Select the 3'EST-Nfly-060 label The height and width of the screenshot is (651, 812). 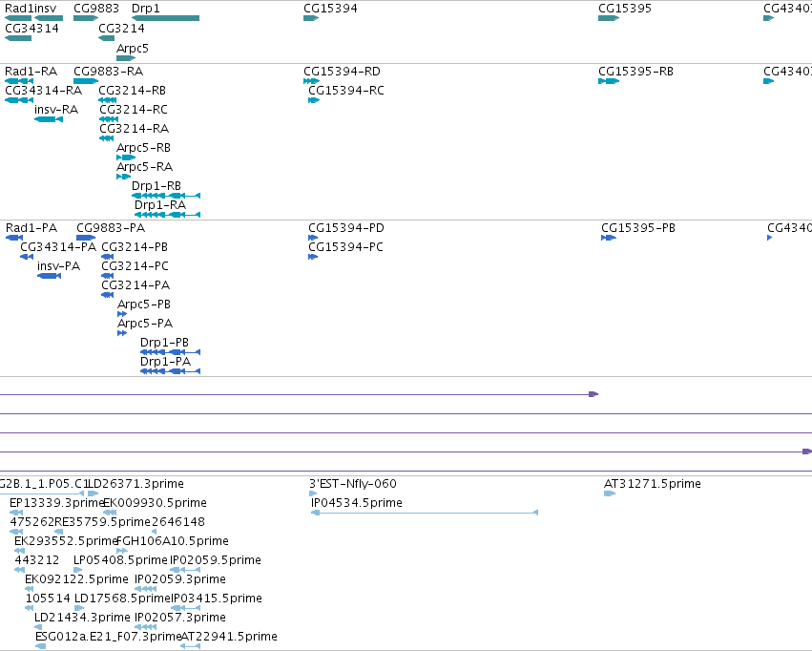353,484
